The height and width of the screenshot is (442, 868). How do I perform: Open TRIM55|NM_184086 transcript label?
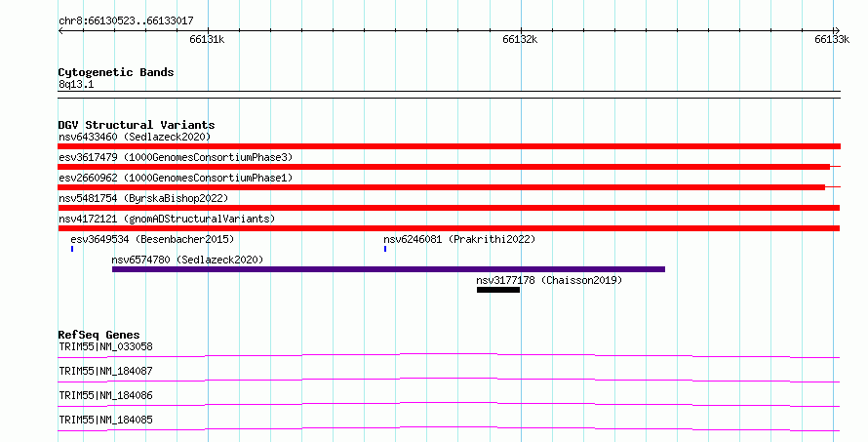point(105,395)
